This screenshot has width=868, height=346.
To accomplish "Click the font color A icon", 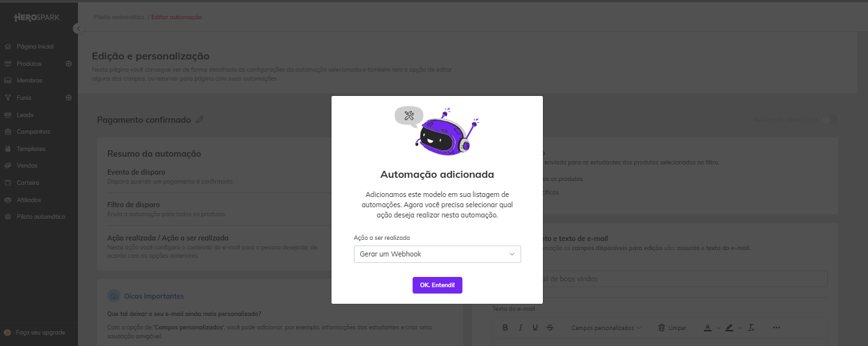I will point(708,327).
